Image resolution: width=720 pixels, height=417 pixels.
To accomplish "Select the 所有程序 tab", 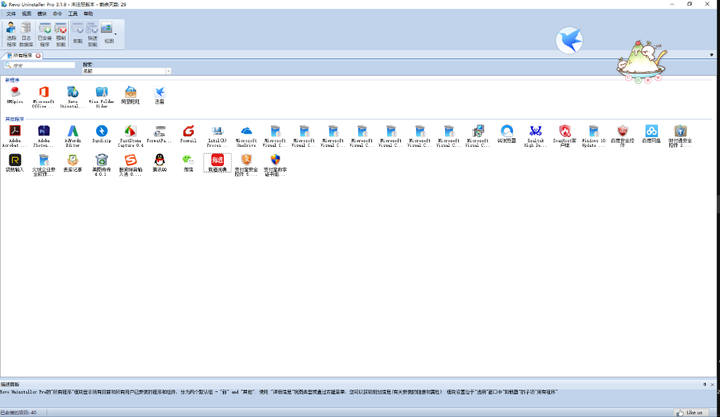I will point(20,55).
